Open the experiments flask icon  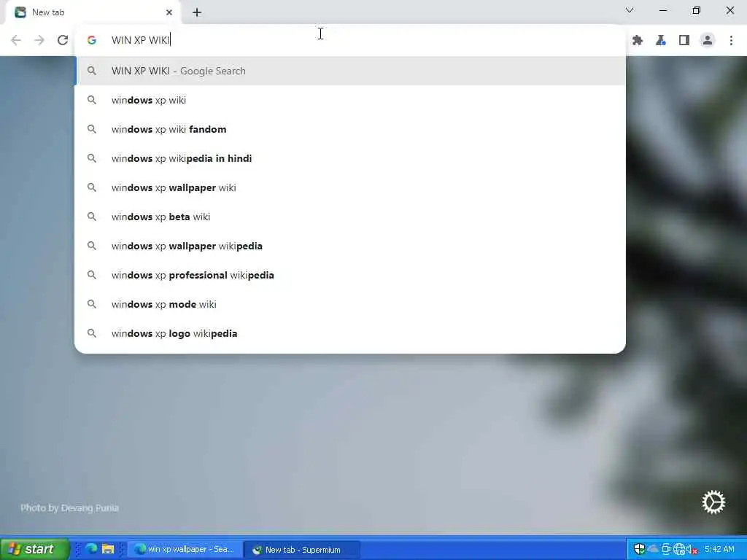[661, 40]
